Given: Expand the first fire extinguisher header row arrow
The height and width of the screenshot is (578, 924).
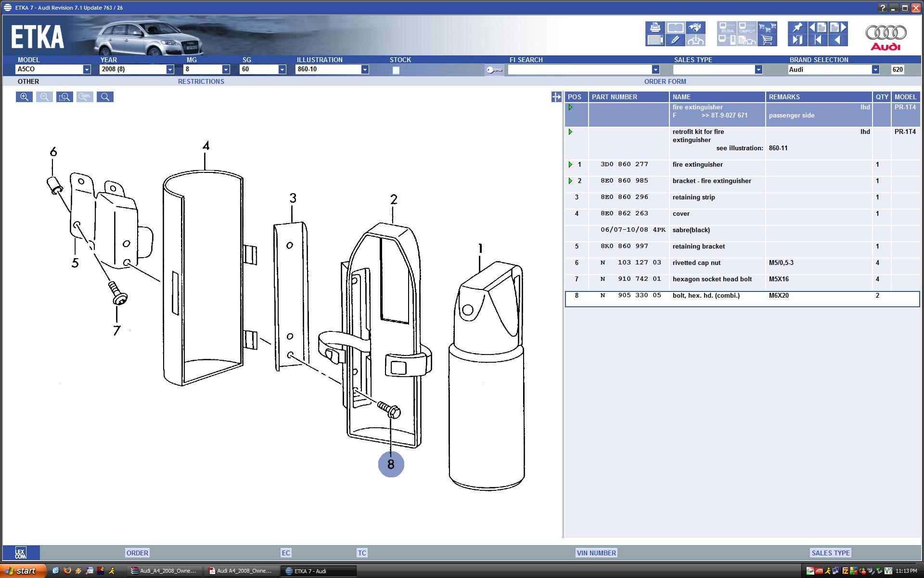Looking at the screenshot, I should click(x=570, y=107).
